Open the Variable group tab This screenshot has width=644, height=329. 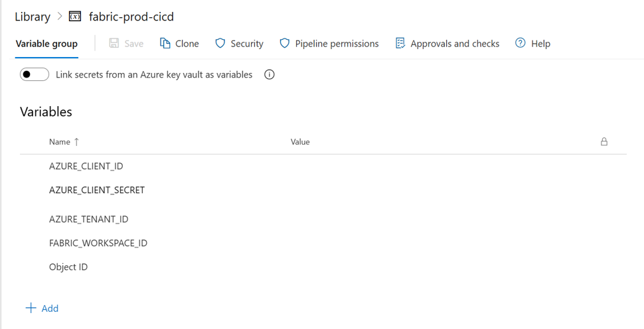click(46, 44)
